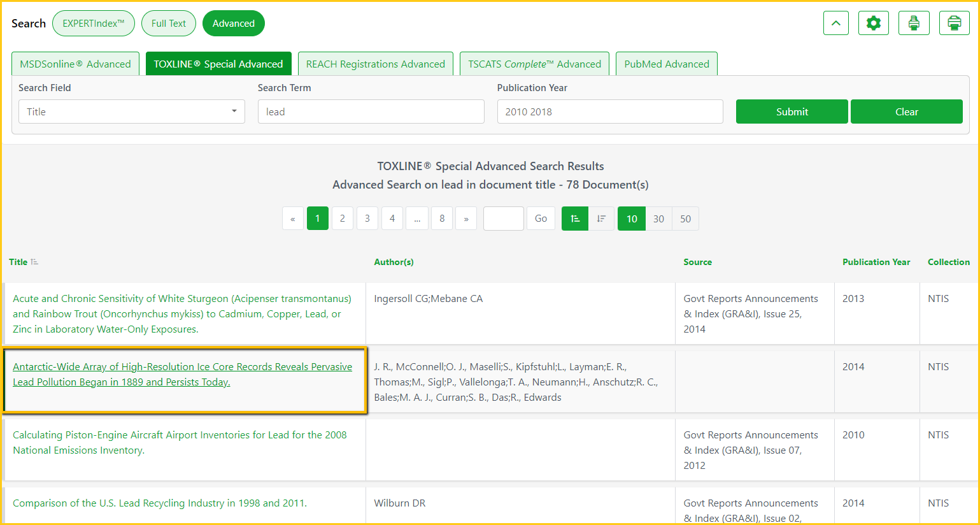Go to next page with the » arrow
The height and width of the screenshot is (525, 980).
(x=466, y=219)
